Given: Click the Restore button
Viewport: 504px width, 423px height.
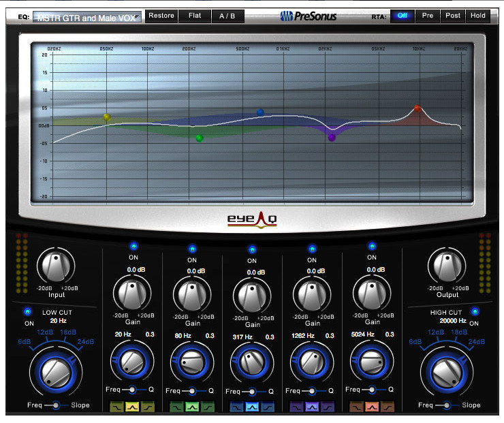Looking at the screenshot, I should (x=161, y=16).
